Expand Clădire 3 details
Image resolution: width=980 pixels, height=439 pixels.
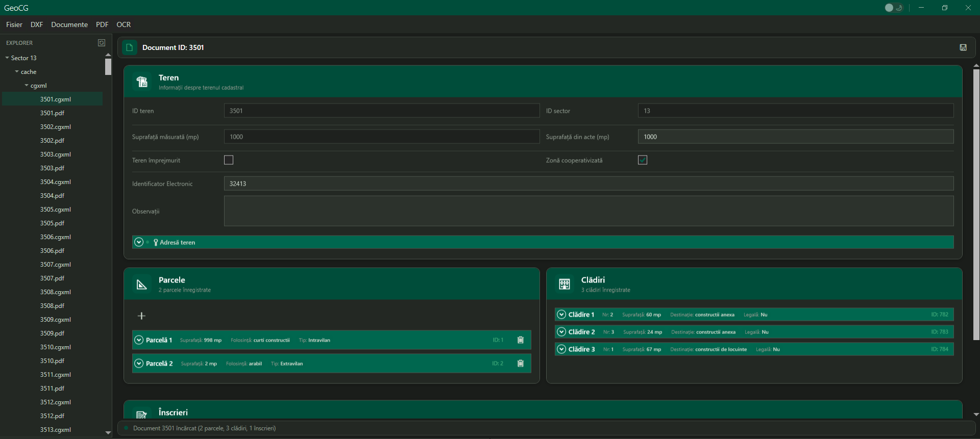pyautogui.click(x=561, y=349)
